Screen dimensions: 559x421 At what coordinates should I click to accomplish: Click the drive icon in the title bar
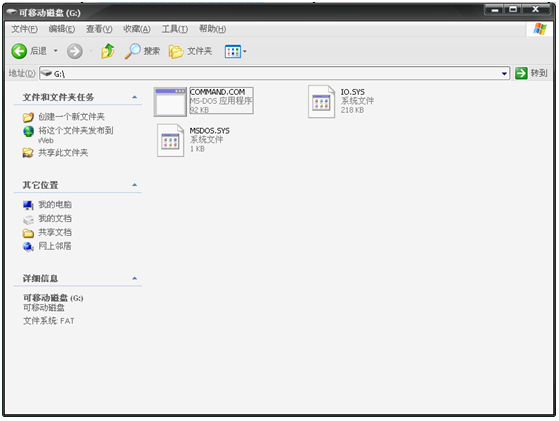coord(11,12)
